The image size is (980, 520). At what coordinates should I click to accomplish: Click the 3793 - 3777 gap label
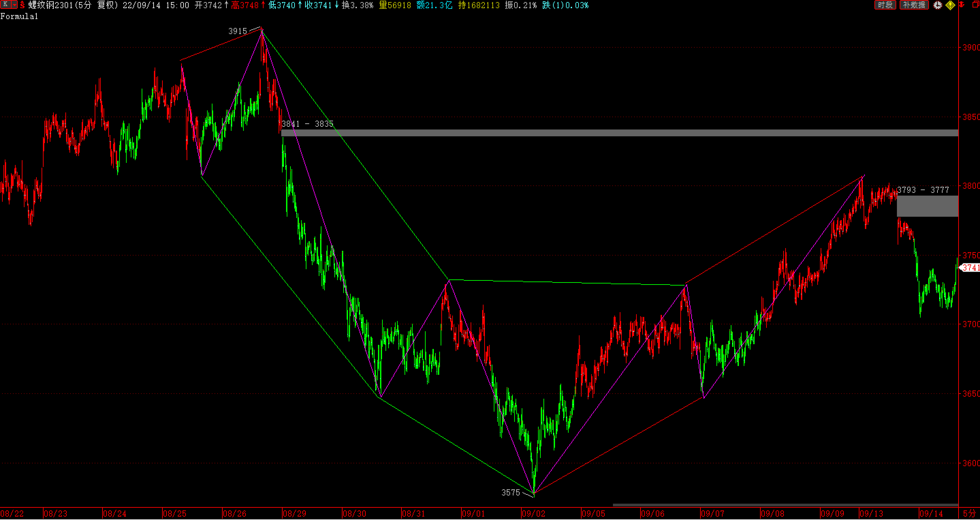click(923, 189)
